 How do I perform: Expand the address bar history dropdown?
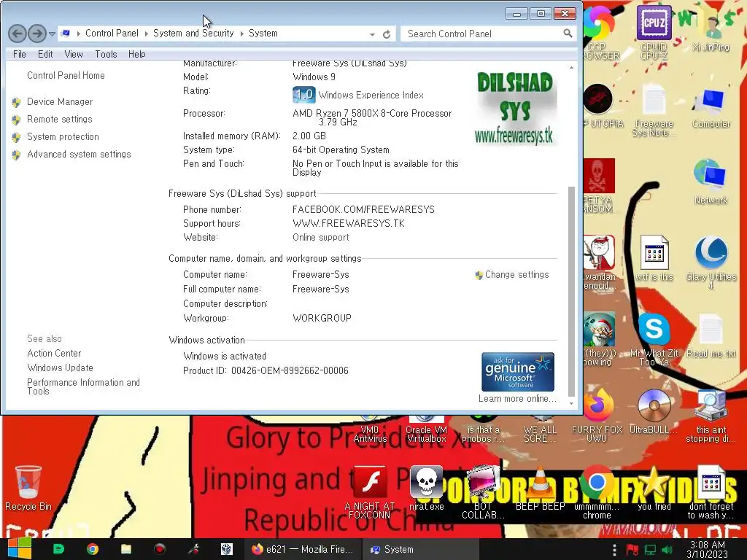(372, 34)
